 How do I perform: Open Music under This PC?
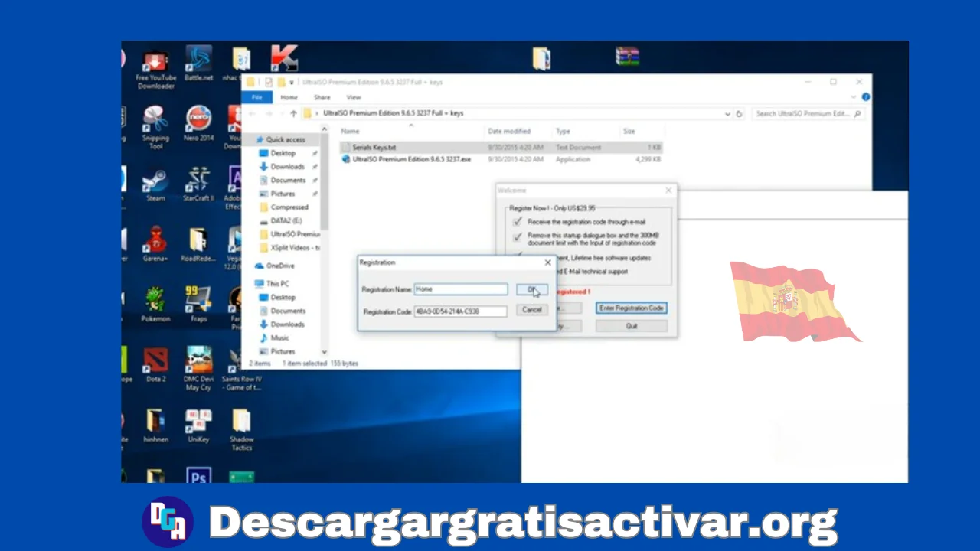tap(279, 337)
